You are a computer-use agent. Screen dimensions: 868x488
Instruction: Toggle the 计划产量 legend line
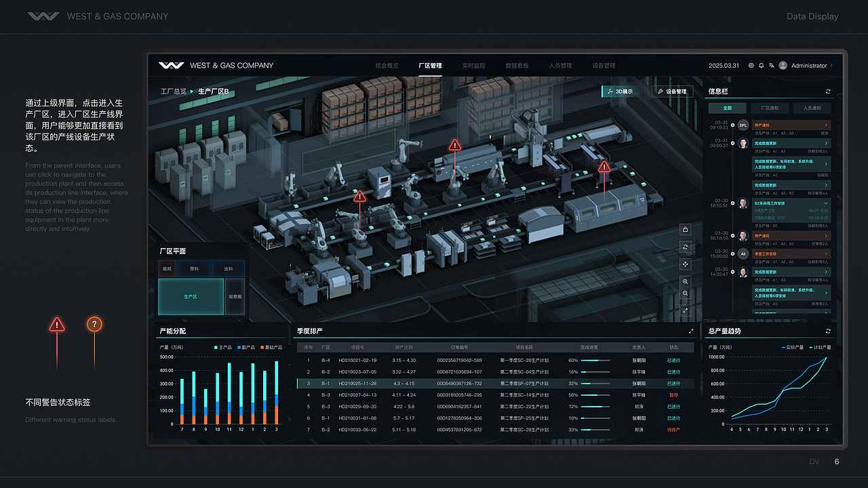click(819, 347)
